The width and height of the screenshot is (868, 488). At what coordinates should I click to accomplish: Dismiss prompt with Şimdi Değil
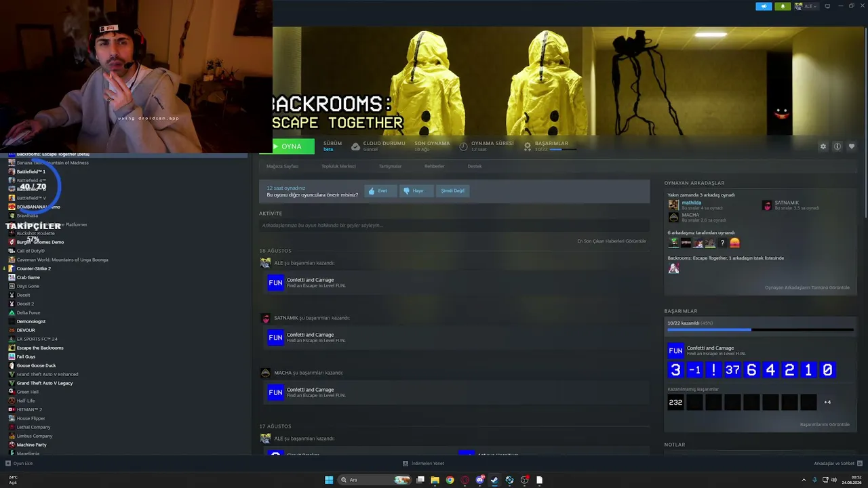point(452,190)
